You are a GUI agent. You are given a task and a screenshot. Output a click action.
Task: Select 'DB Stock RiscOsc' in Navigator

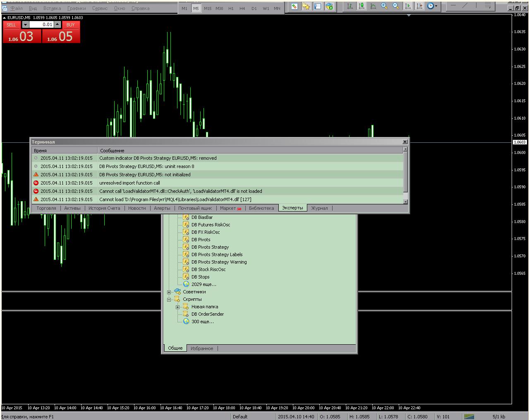(x=208, y=269)
